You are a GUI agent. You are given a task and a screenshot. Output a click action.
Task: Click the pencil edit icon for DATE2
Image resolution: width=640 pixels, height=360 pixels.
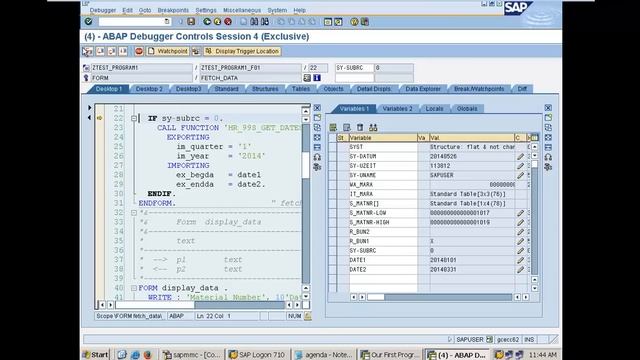pyautogui.click(x=520, y=269)
